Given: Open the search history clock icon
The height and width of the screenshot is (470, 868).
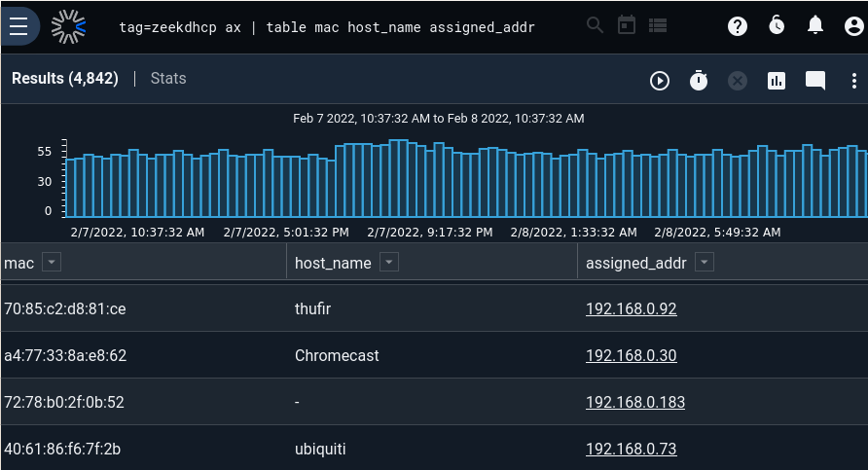Looking at the screenshot, I should coord(777,25).
